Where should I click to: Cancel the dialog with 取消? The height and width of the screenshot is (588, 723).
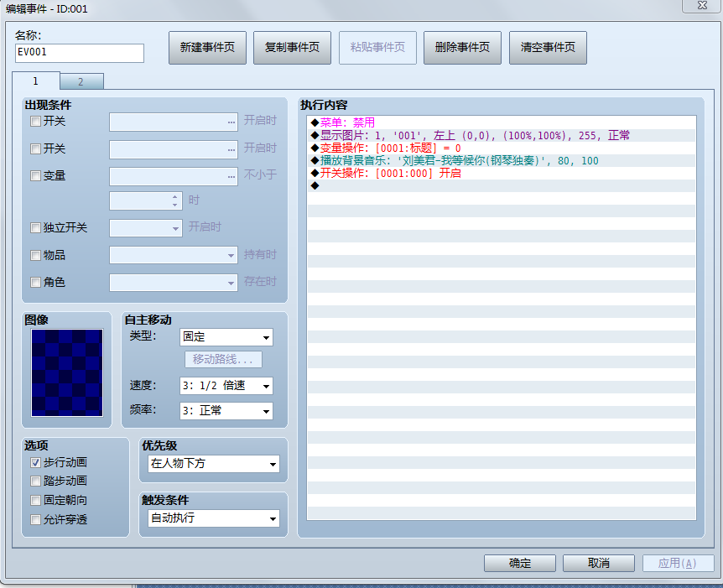(x=599, y=563)
